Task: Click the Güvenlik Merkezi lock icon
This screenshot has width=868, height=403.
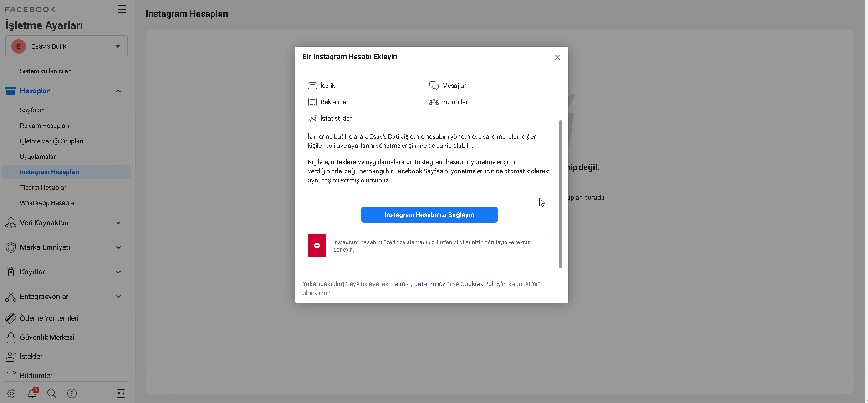Action: pyautogui.click(x=11, y=338)
